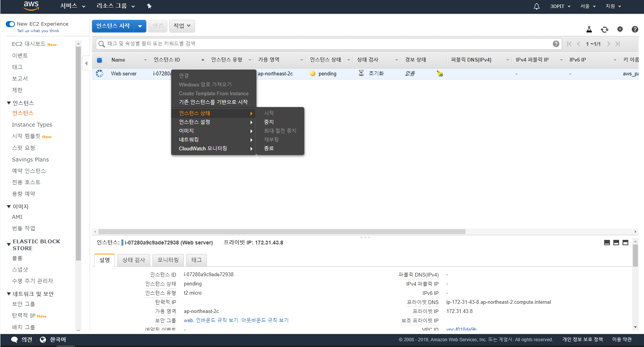Image resolution: width=644 pixels, height=347 pixels.
Task: Open table settings gear icon
Action: point(620,29)
